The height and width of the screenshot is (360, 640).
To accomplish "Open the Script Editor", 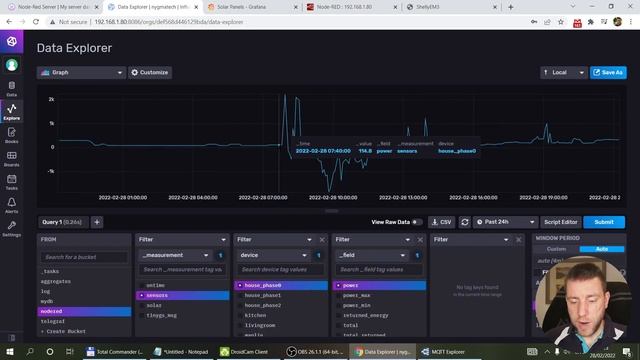I will click(561, 222).
